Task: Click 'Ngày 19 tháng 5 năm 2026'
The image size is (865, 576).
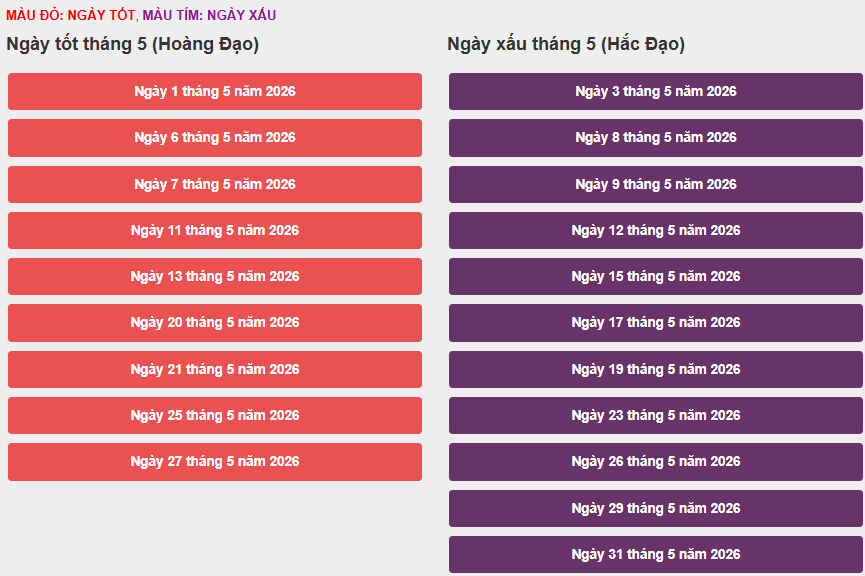Action: click(656, 369)
